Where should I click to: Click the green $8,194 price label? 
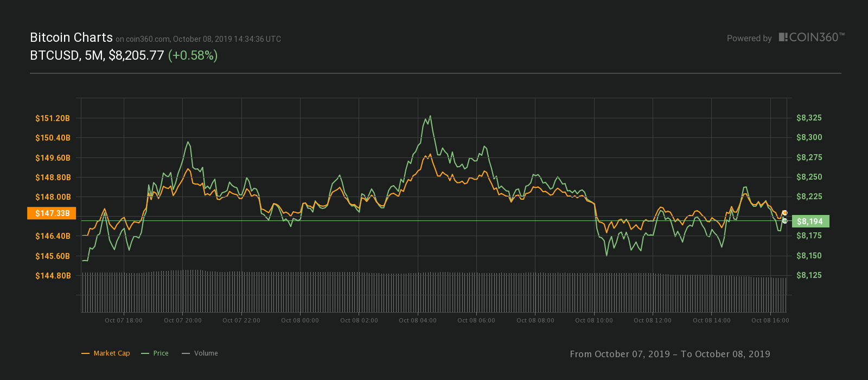click(x=810, y=221)
